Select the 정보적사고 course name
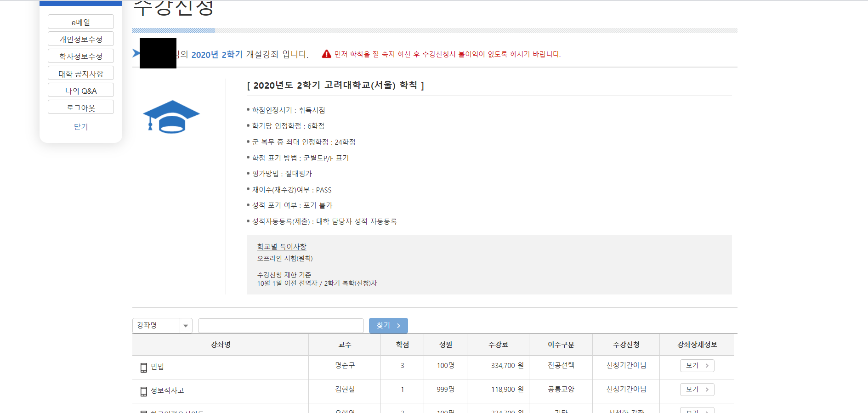This screenshot has height=413, width=868. (167, 390)
